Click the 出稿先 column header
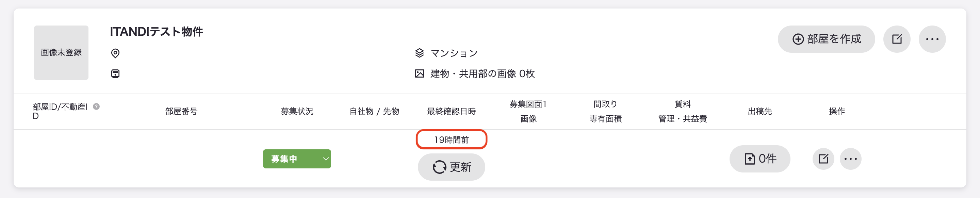The width and height of the screenshot is (980, 198). click(x=760, y=111)
